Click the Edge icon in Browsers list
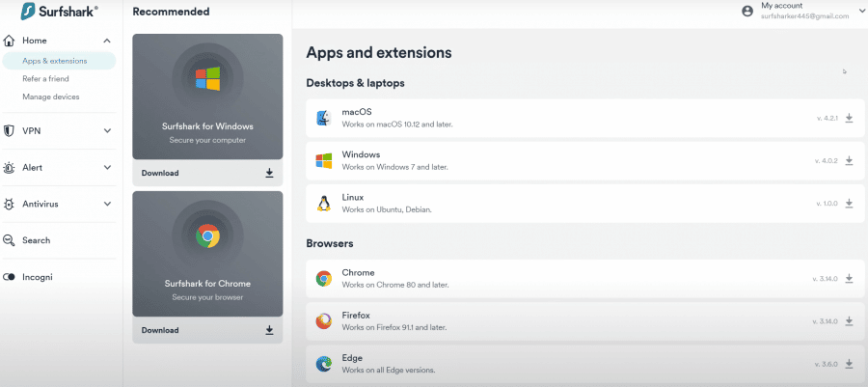The image size is (868, 387). tap(324, 364)
